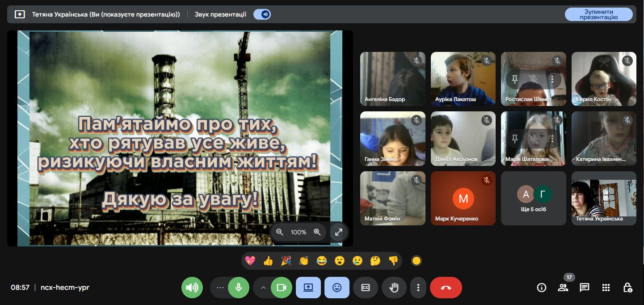
Task: Turn off the camera
Action: [x=281, y=288]
